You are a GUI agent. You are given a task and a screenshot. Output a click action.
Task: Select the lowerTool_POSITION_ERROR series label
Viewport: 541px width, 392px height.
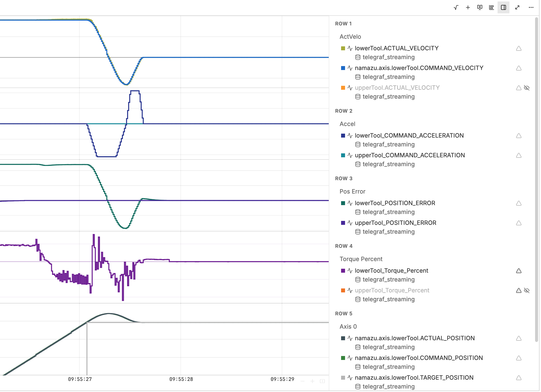395,203
